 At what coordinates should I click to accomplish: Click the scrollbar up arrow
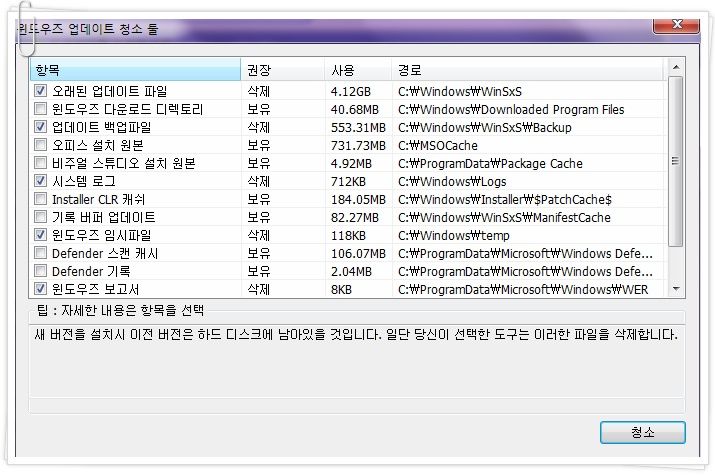pos(676,67)
